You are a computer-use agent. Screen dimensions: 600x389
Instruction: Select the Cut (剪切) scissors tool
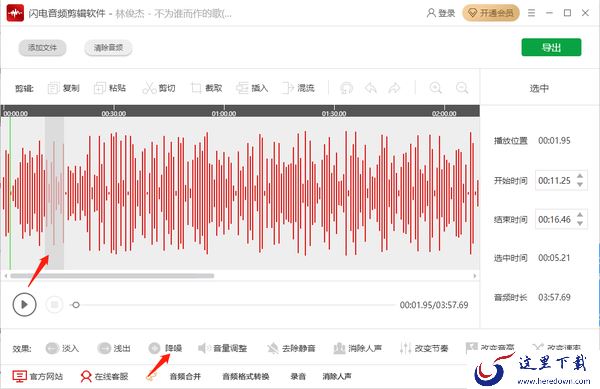(x=159, y=88)
